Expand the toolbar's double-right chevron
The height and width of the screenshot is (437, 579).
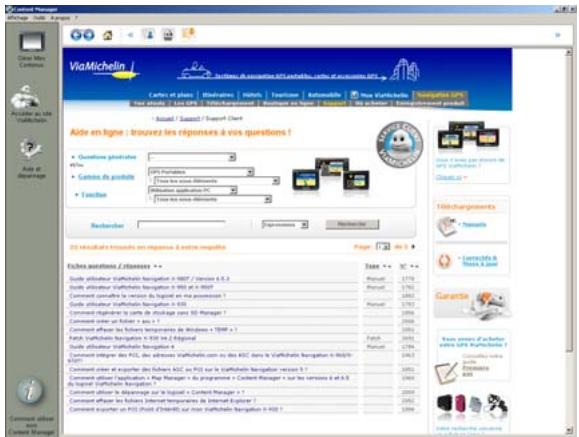click(558, 35)
